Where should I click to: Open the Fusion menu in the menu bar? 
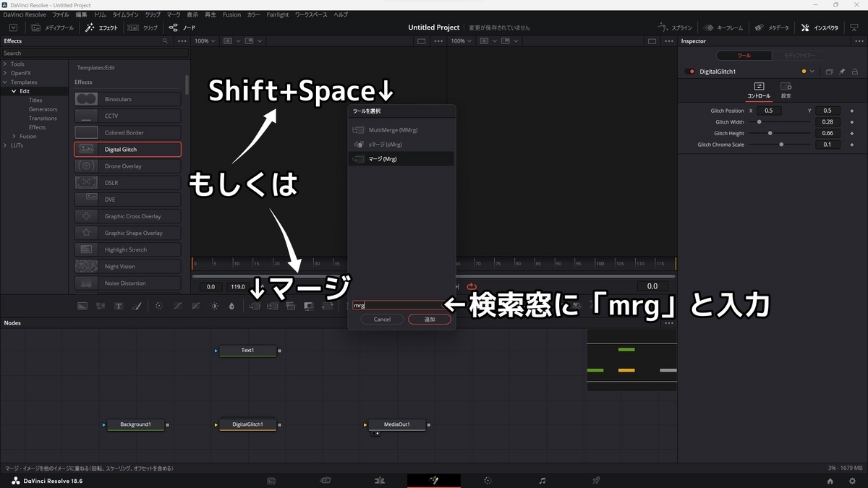tap(231, 14)
